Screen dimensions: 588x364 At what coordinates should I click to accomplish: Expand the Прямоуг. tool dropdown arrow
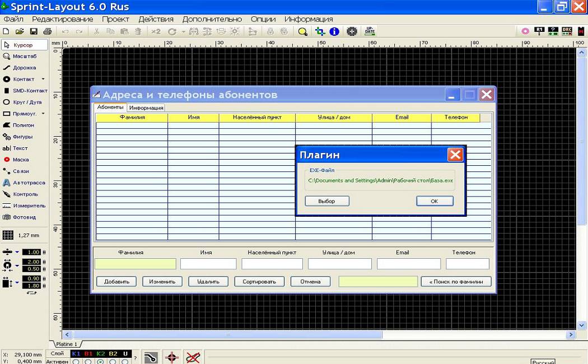coord(43,114)
